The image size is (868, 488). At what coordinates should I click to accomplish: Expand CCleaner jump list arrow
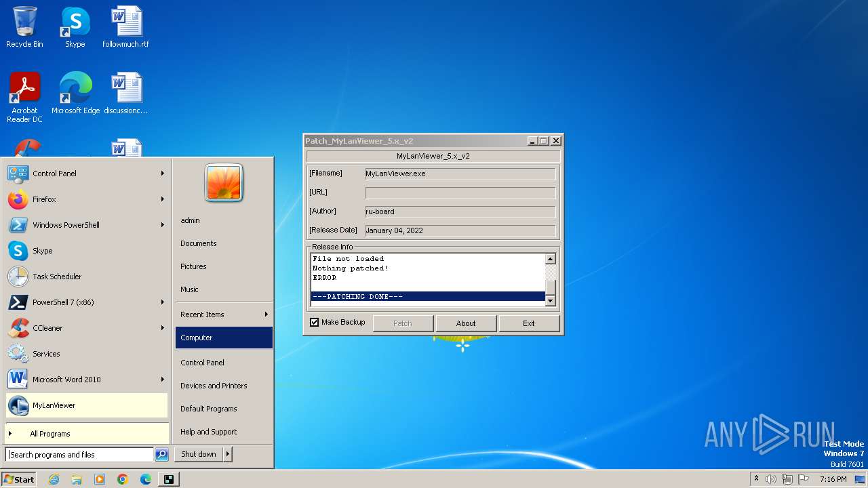coord(163,328)
